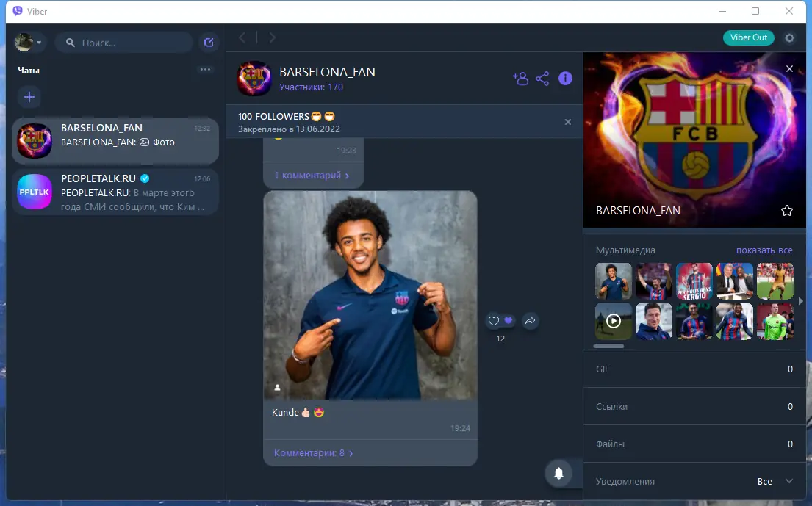The width and height of the screenshot is (812, 506).
Task: Star BARSELONA_FAN as a favorite
Action: 787,210
